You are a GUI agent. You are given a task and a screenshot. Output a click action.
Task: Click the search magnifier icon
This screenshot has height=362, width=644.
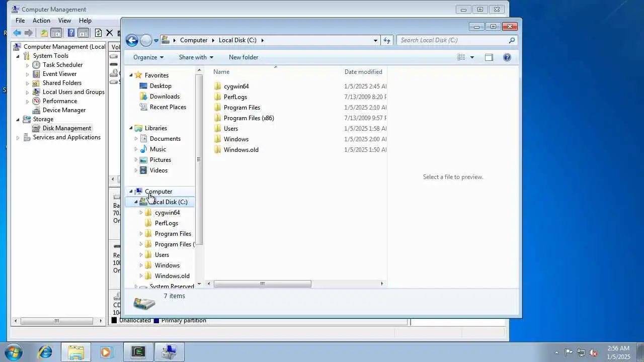point(512,40)
